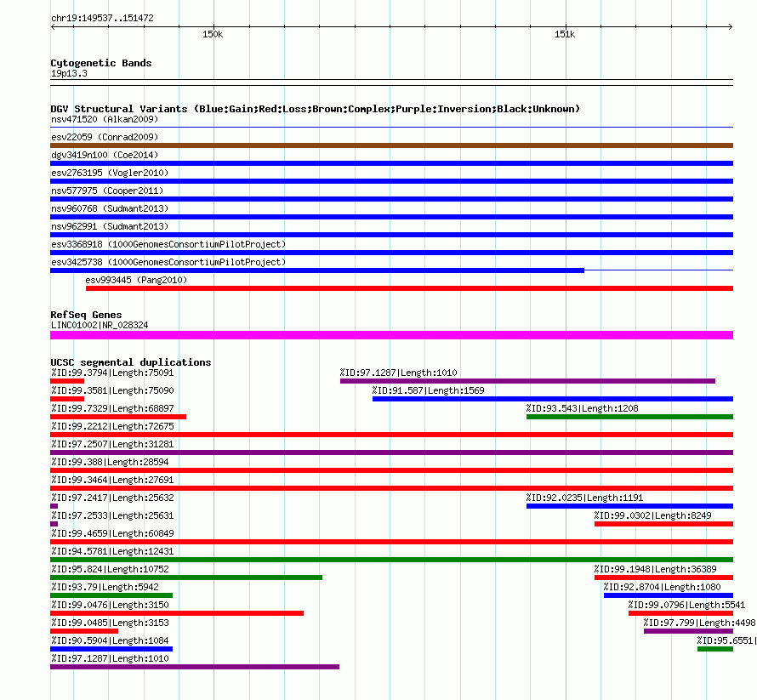757x700 pixels.
Task: Click the brown bar of esv22059
Action: click(x=391, y=145)
